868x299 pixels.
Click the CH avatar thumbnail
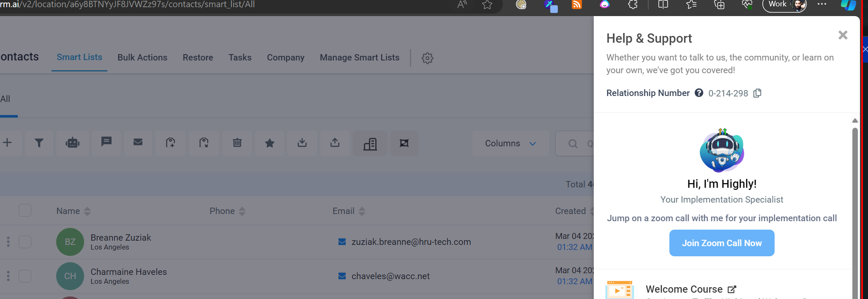point(70,276)
